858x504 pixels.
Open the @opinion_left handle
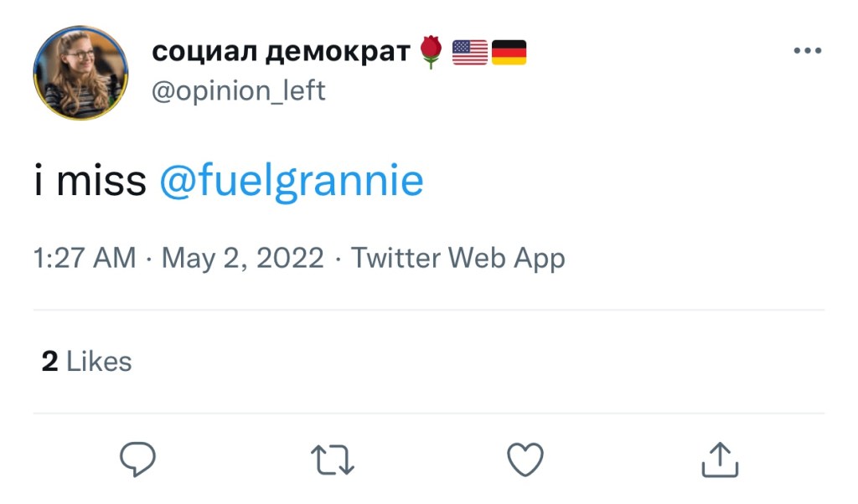(238, 90)
